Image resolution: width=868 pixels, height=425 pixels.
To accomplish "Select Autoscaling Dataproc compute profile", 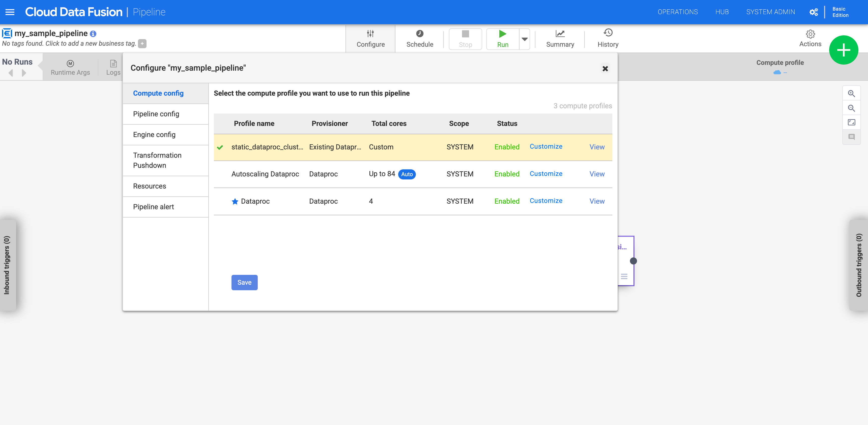I will (265, 174).
